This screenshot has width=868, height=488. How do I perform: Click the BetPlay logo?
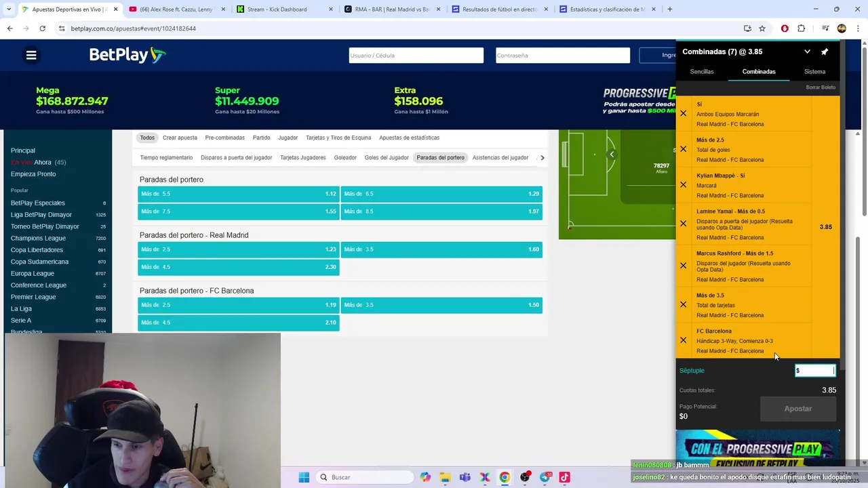(x=127, y=56)
